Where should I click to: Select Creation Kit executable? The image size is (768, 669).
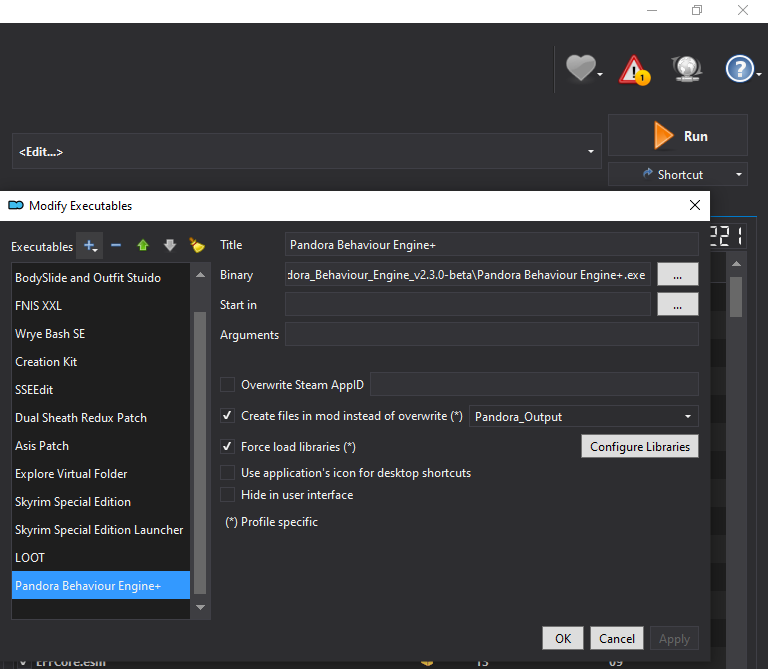click(x=100, y=361)
